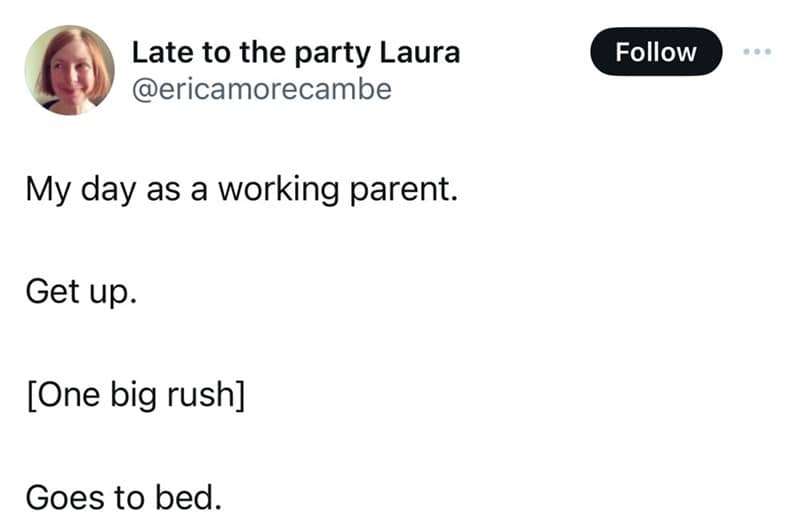Open the "Late to the party Laura" profile name
The width and height of the screenshot is (800, 529).
(x=296, y=53)
